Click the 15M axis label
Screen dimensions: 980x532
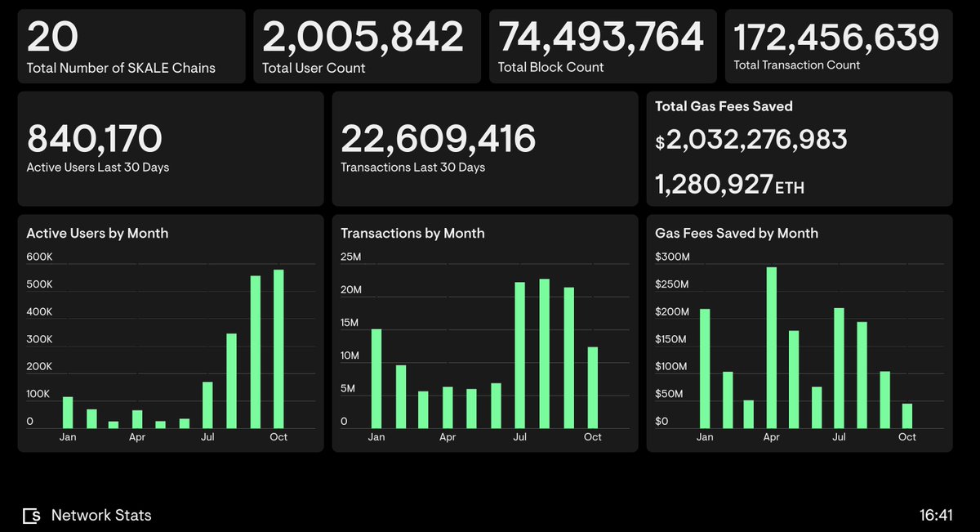pyautogui.click(x=350, y=323)
